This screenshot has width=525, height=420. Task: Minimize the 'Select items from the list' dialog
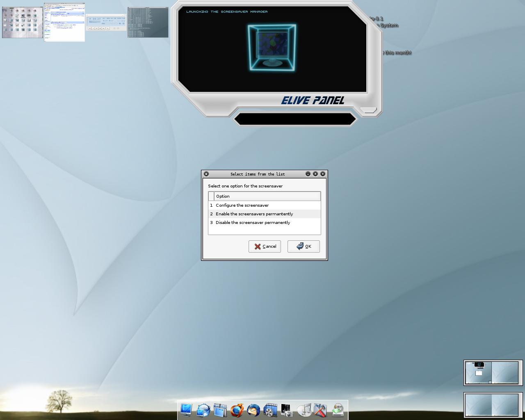point(308,174)
